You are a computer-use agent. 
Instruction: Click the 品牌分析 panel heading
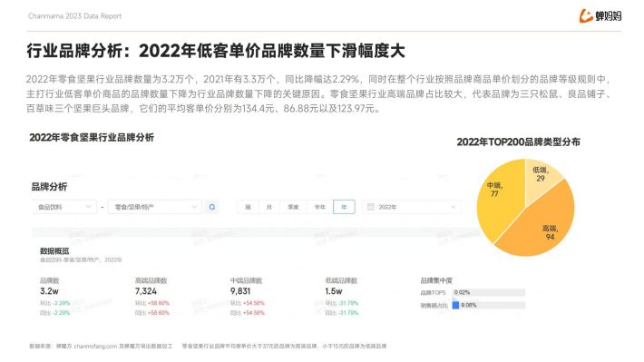coord(49,187)
